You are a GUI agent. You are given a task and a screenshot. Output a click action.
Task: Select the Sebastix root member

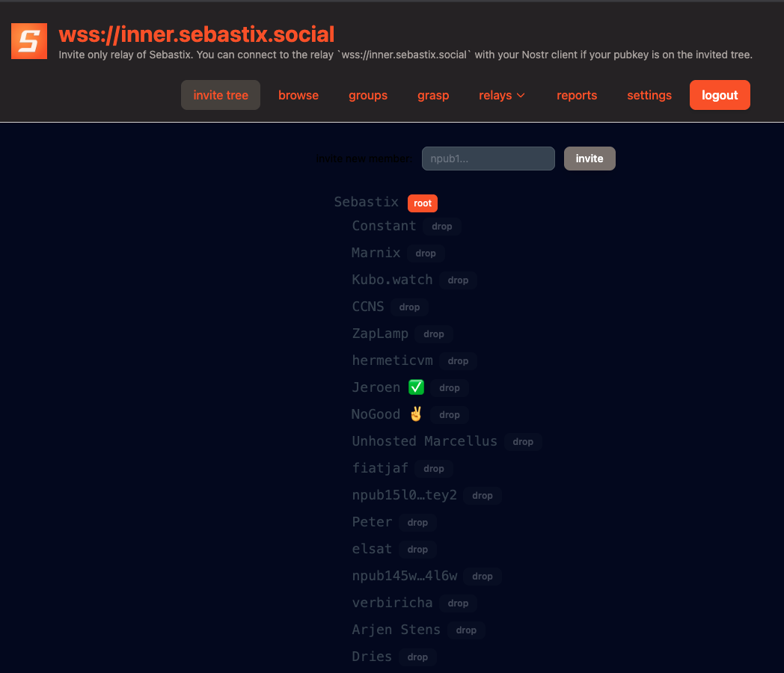367,202
